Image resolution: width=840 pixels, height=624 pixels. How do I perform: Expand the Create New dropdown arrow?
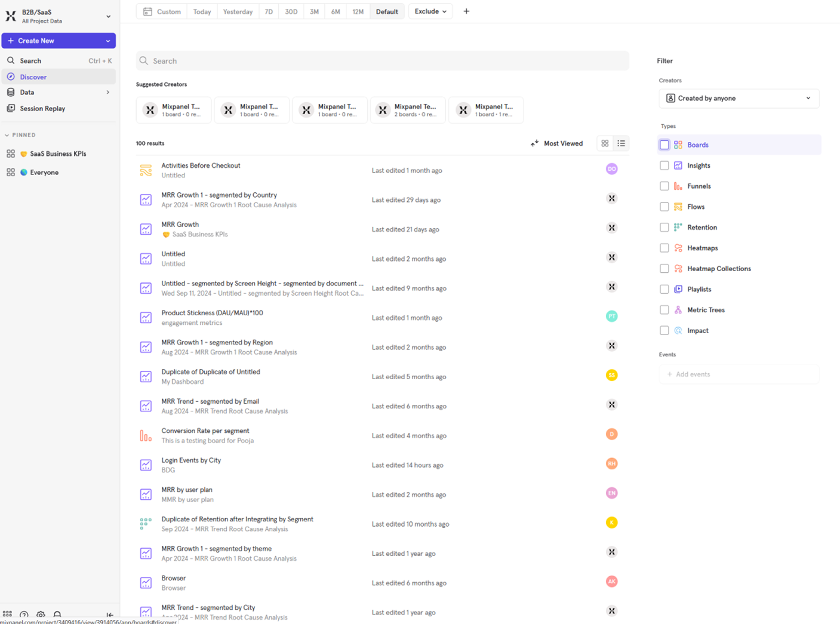[108, 41]
